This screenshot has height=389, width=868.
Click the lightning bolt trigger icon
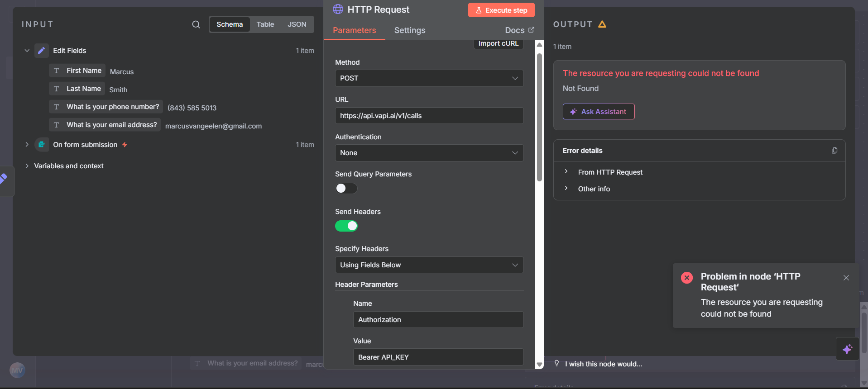(x=125, y=145)
